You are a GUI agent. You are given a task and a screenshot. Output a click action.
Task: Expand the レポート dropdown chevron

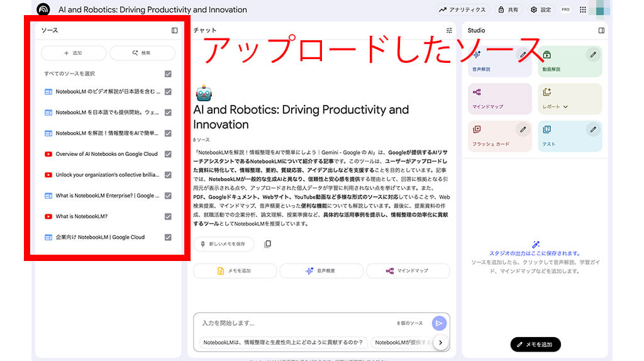565,107
